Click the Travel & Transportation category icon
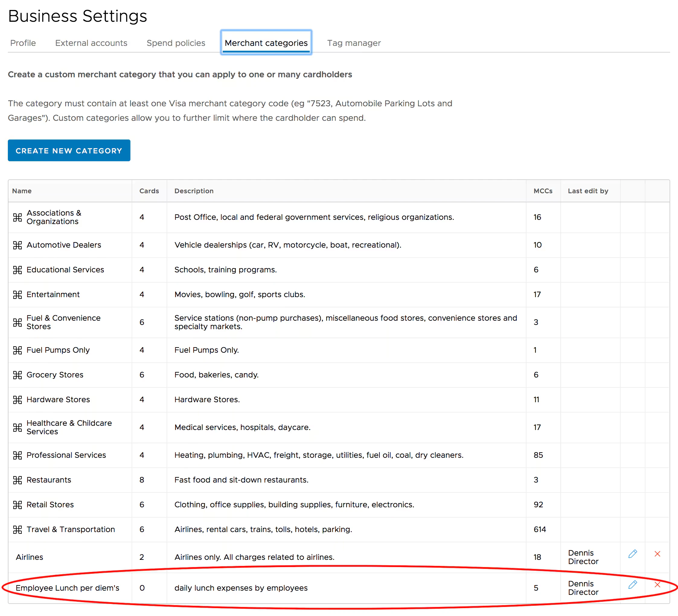Viewport: 678px width, 616px height. pyautogui.click(x=18, y=530)
